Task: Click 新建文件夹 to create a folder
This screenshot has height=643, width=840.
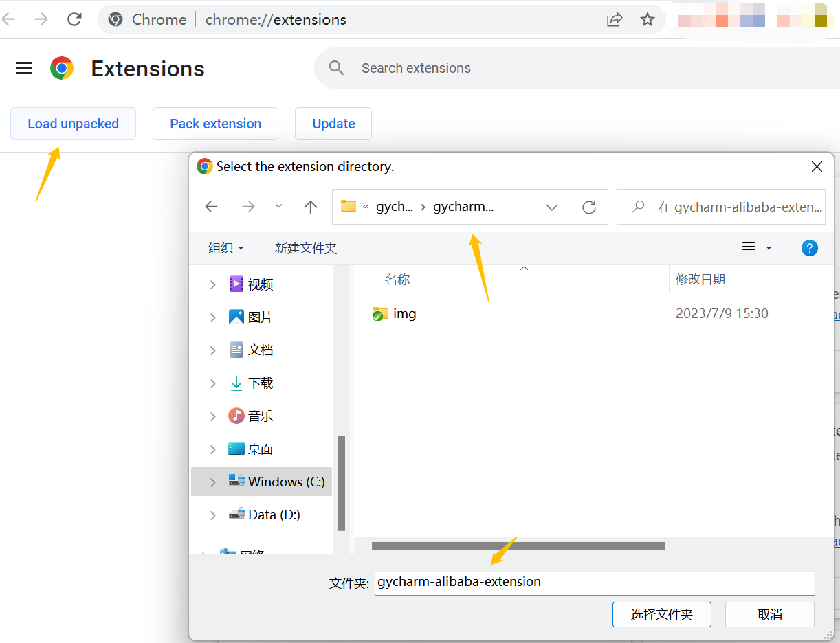Action: 306,248
